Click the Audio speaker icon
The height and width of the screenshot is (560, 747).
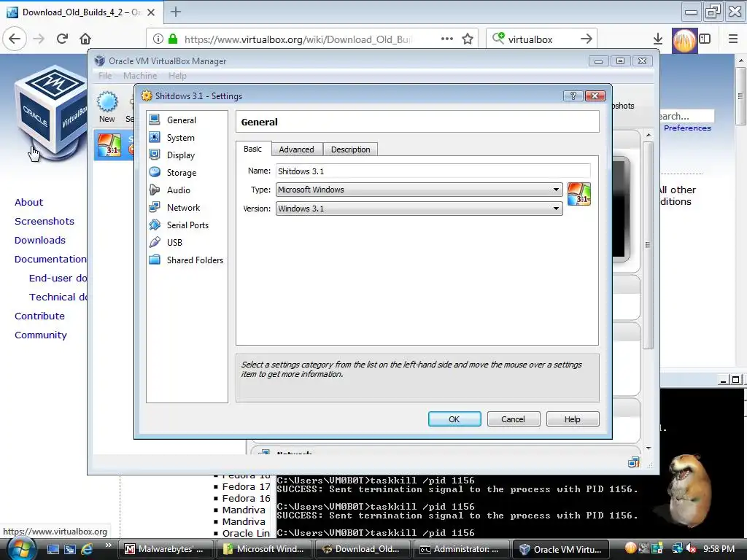(155, 190)
